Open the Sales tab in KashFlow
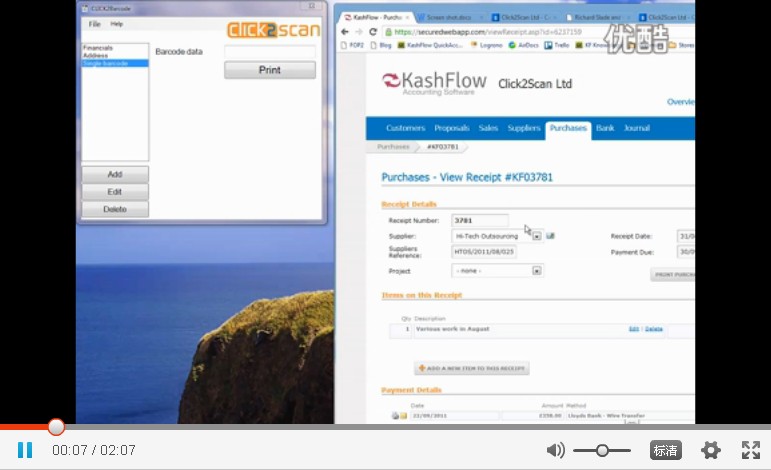This screenshot has width=771, height=470. pyautogui.click(x=488, y=128)
